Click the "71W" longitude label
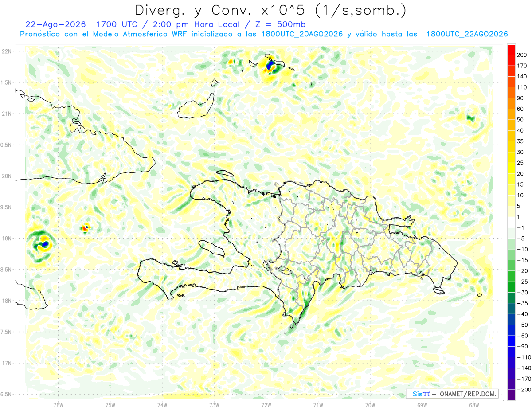Viewport: 532px width, 411px height. point(318,405)
